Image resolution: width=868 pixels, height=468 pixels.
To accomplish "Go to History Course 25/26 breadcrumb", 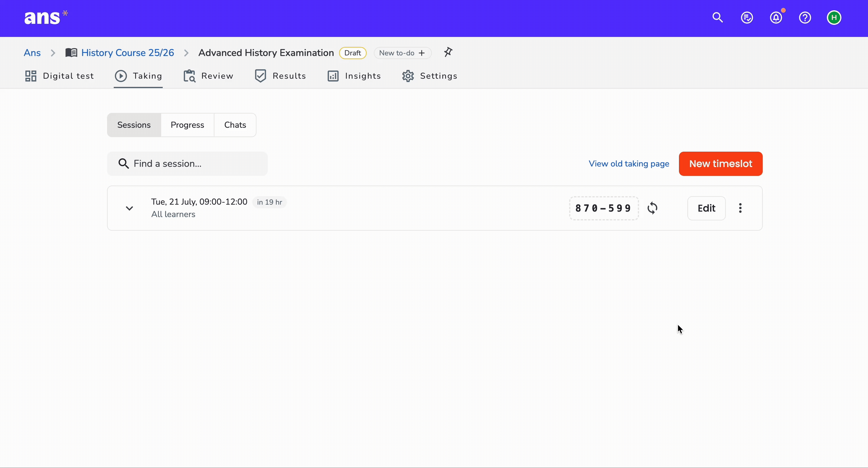I will tap(128, 53).
